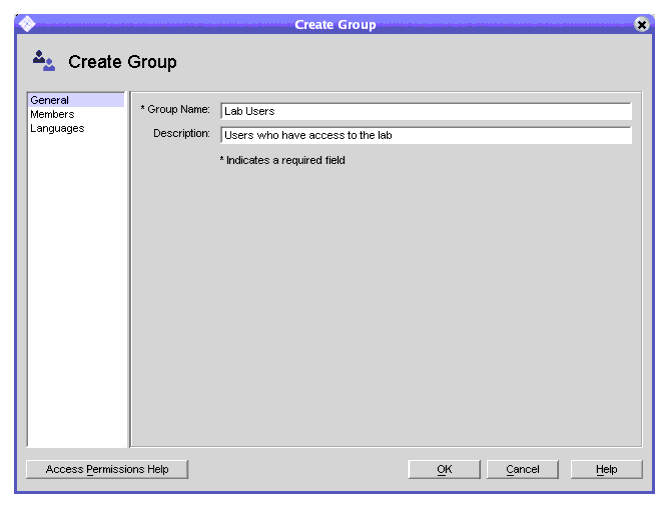The height and width of the screenshot is (513, 670).
Task: Click the Description input field
Action: [426, 135]
